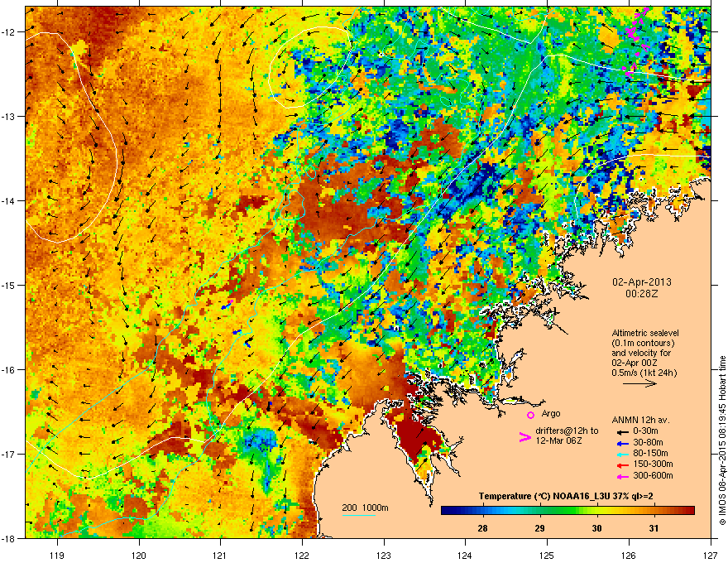The height and width of the screenshot is (563, 728).
Task: Click the latitude axis label '-13'
Action: (9, 117)
